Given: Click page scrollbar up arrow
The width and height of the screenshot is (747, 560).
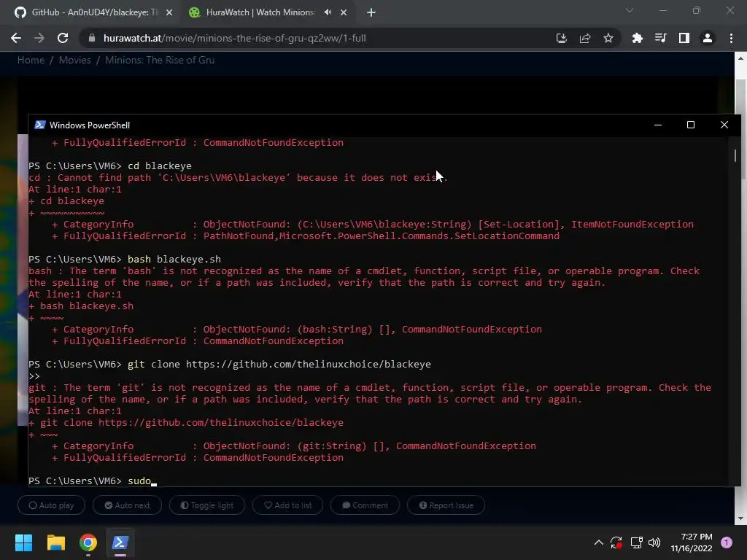Looking at the screenshot, I should 740,58.
